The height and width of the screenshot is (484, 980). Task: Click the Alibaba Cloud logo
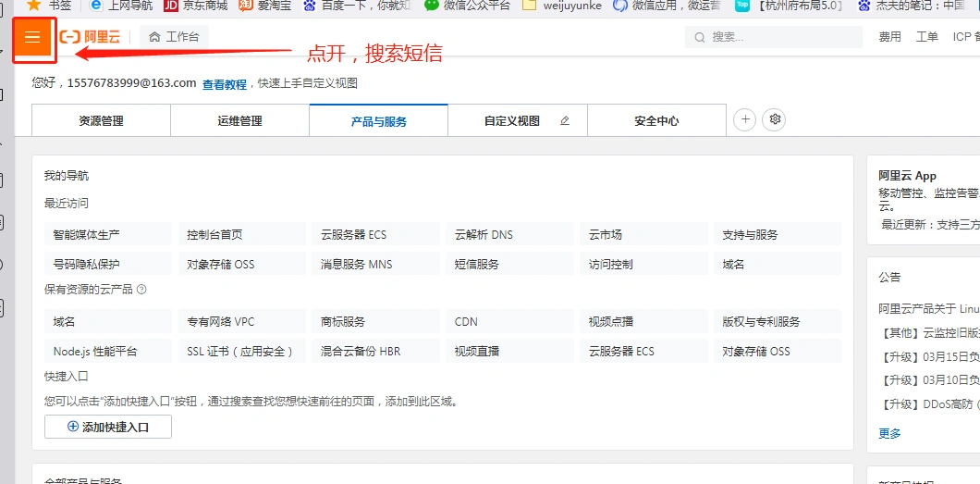(x=90, y=37)
